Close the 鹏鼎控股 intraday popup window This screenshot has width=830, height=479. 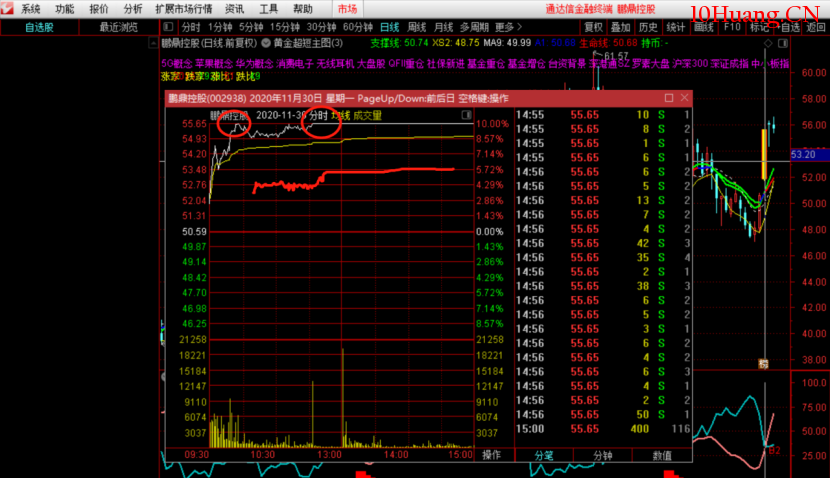(684, 98)
